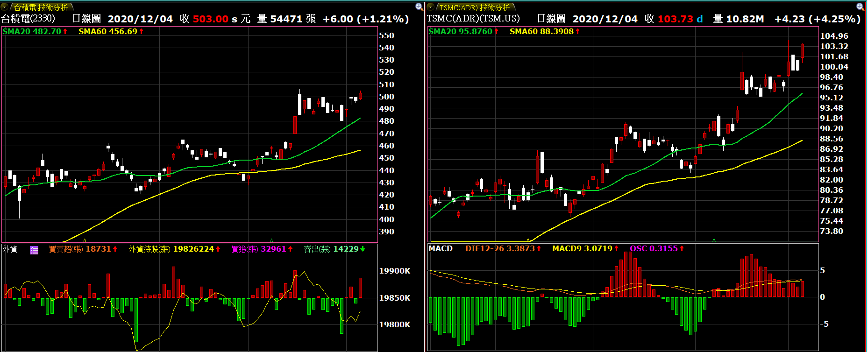Click the 2020/12/04 date on 台積電 chart
868x352 pixels.
[x=140, y=19]
